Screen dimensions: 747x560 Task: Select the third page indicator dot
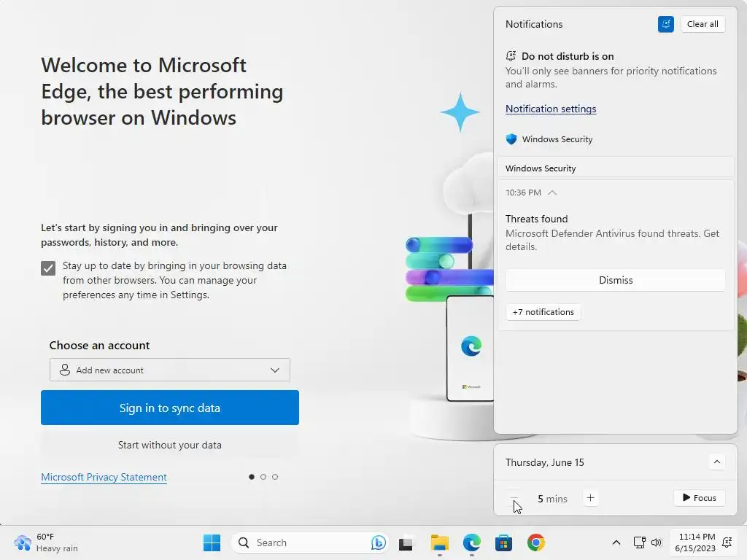pos(275,477)
